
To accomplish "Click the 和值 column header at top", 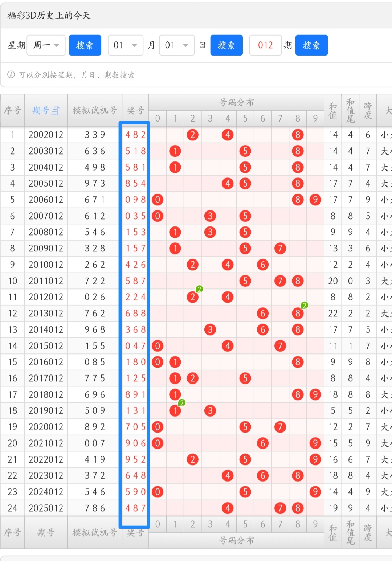I will pyautogui.click(x=333, y=110).
